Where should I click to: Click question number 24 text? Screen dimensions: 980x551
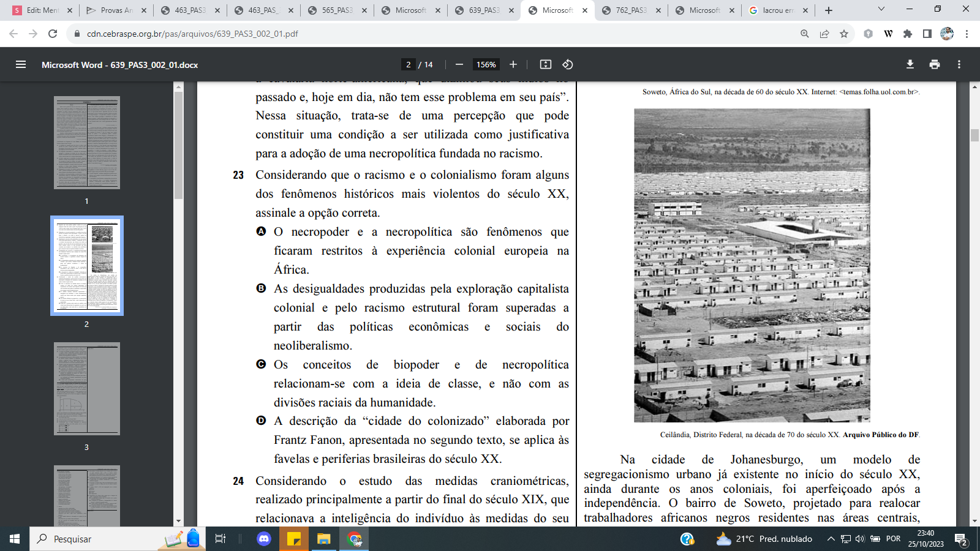(238, 481)
